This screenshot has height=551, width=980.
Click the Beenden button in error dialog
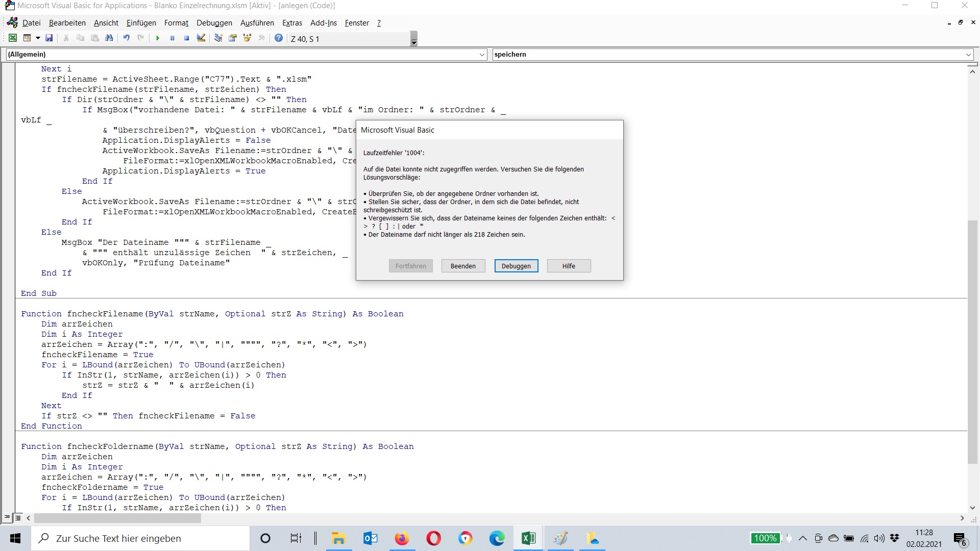tap(463, 266)
